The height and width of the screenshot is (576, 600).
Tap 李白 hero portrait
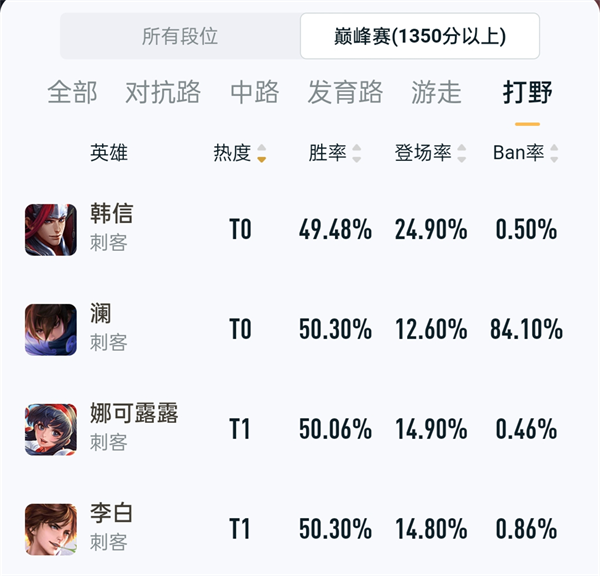coord(51,529)
